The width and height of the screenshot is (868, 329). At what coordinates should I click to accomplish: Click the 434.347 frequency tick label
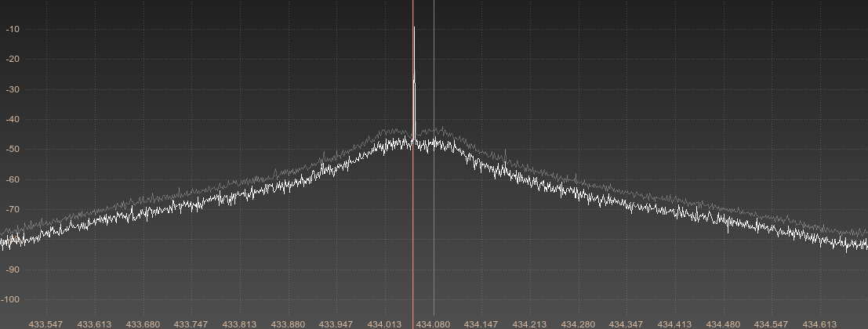click(626, 324)
